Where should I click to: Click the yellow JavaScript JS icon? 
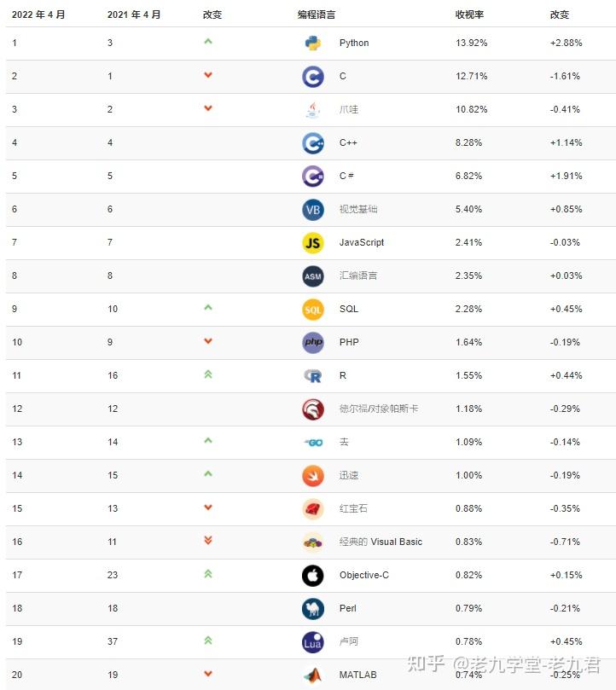(x=313, y=243)
